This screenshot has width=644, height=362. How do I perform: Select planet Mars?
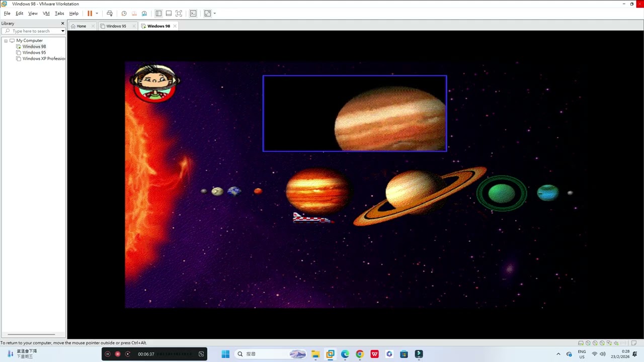[258, 191]
